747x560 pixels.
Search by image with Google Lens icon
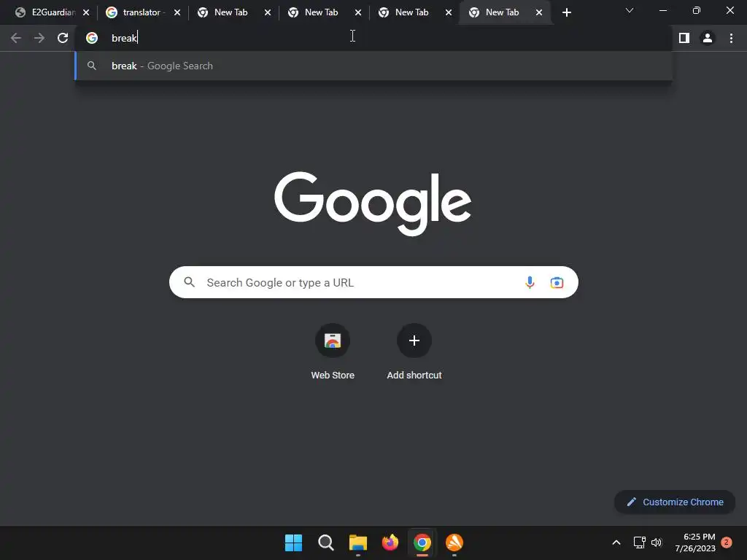pyautogui.click(x=557, y=282)
